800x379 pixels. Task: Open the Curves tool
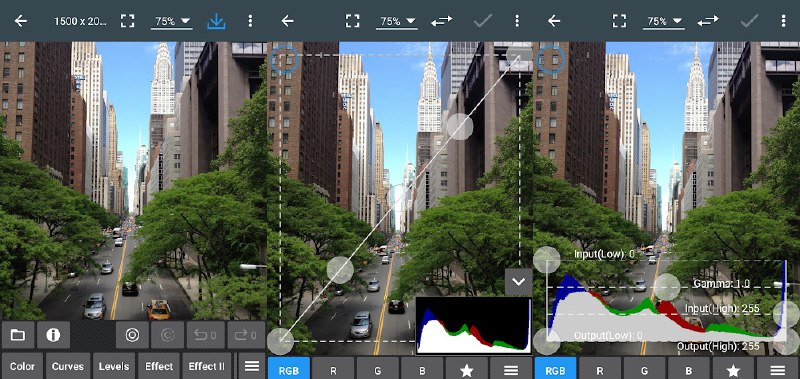click(67, 366)
